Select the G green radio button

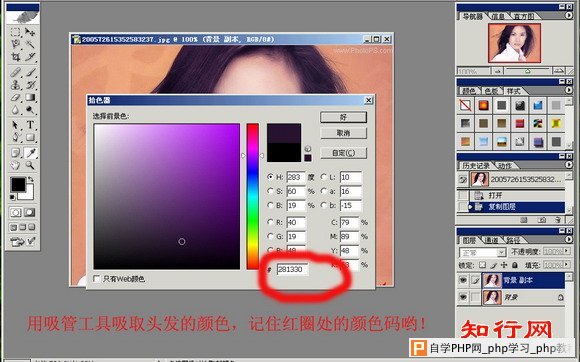pos(270,236)
